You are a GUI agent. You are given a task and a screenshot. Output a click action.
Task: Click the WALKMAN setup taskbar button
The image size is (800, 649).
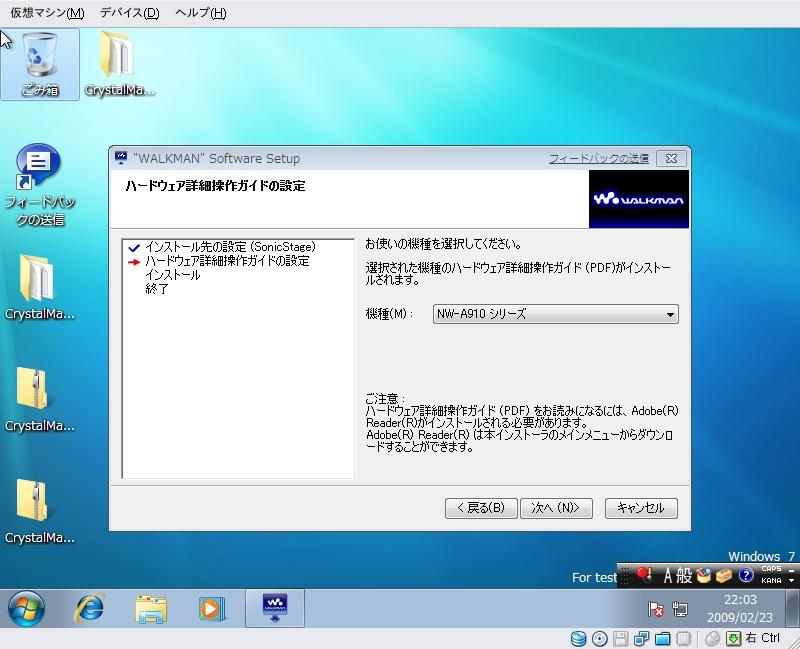pos(275,608)
